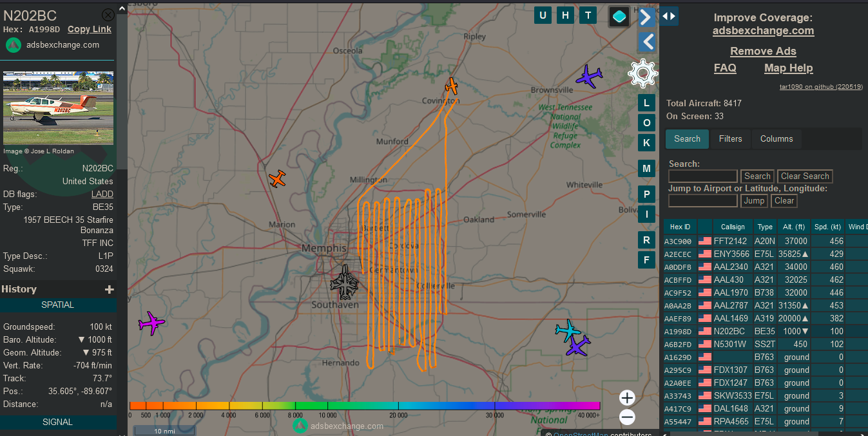Screen dimensions: 868x436
Task: Click the Jump button
Action: click(754, 200)
